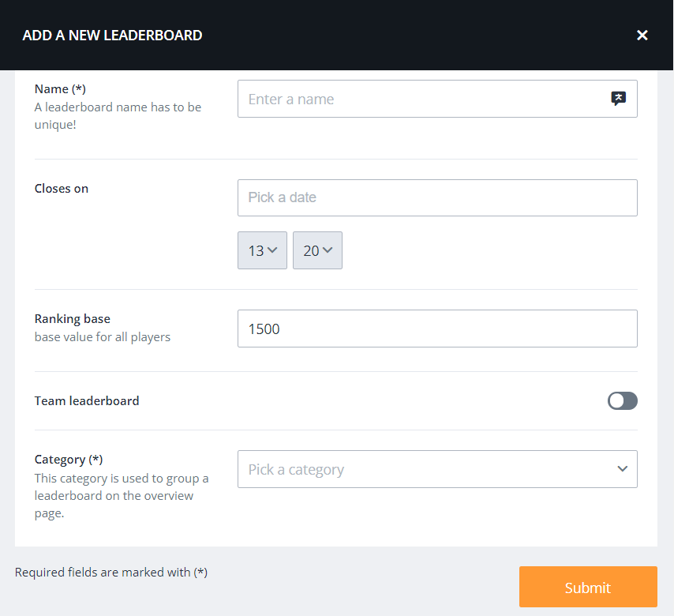Click the Name (*) field label
This screenshot has width=674, height=616.
(60, 89)
